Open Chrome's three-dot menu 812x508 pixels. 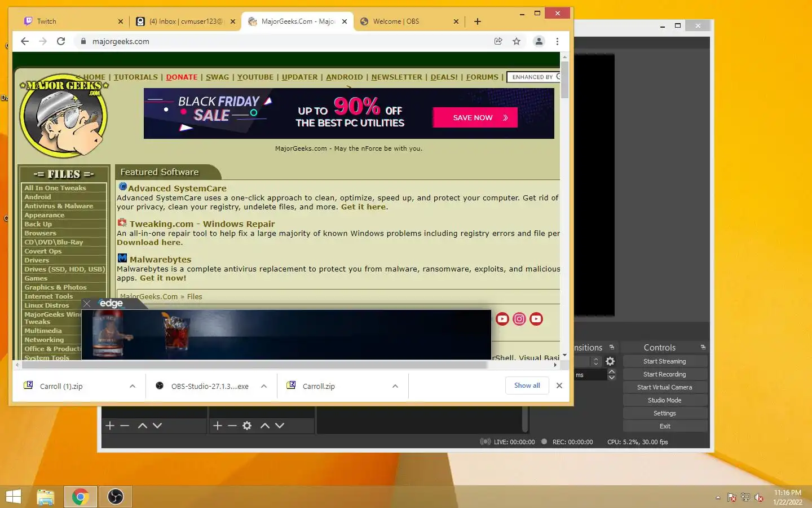pos(557,41)
